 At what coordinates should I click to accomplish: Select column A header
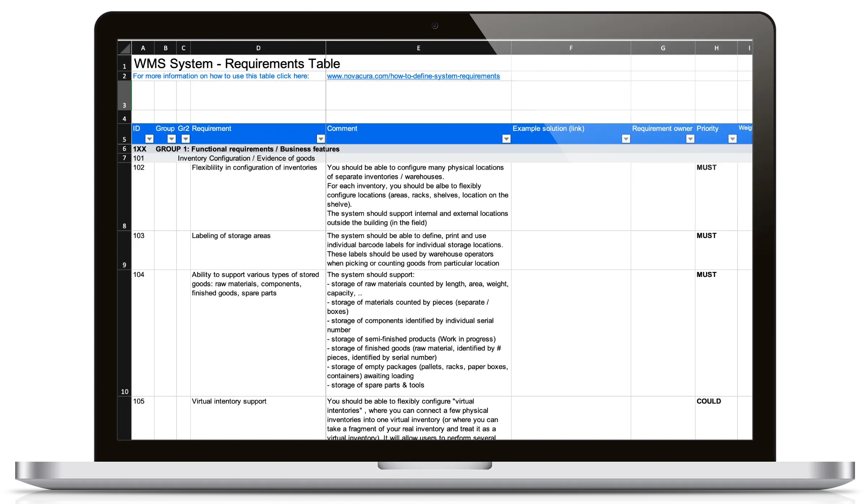click(x=143, y=48)
